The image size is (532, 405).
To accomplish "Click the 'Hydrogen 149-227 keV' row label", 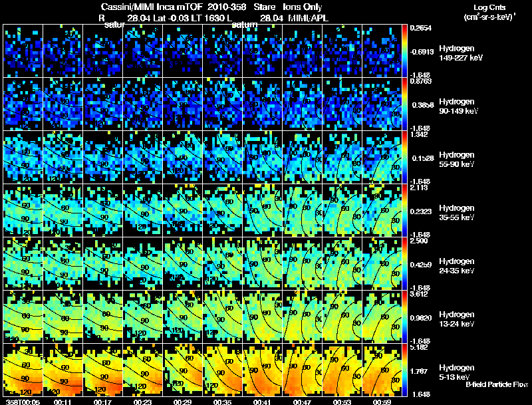I will click(x=460, y=53).
